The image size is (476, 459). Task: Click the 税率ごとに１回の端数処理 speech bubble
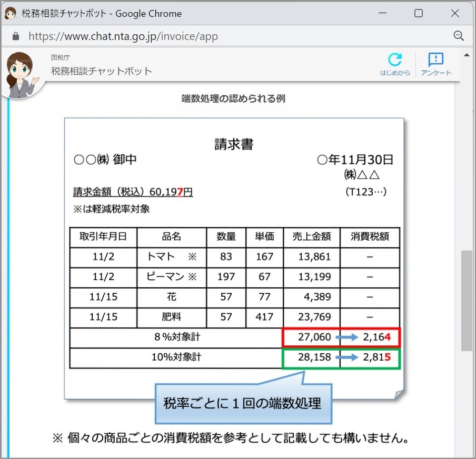tap(243, 402)
